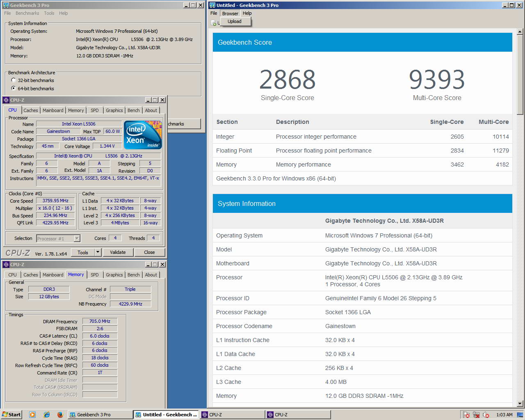Click scroll up arrow in results window
This screenshot has height=420, width=525.
click(x=520, y=32)
